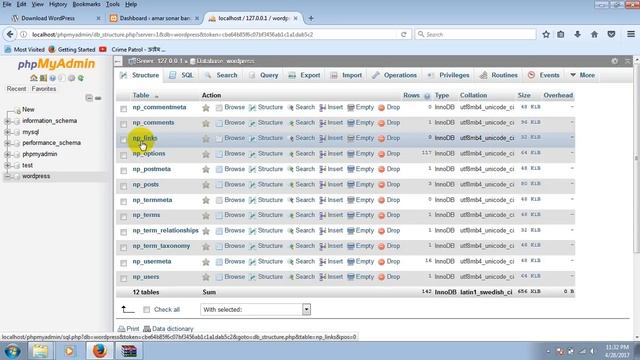Collapse all navigation tree items
This screenshot has width=640, height=360.
click(x=89, y=98)
